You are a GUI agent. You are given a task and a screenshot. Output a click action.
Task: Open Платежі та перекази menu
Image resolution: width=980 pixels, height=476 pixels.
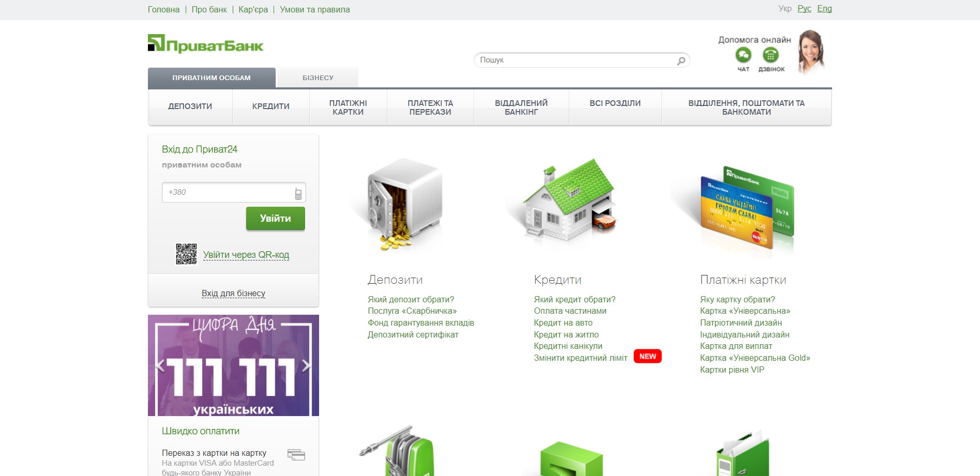pos(430,108)
